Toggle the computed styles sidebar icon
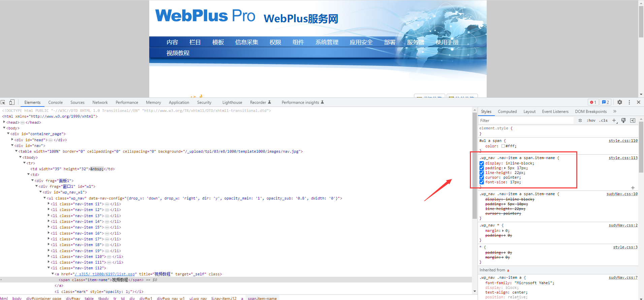The image size is (644, 300). 633,120
